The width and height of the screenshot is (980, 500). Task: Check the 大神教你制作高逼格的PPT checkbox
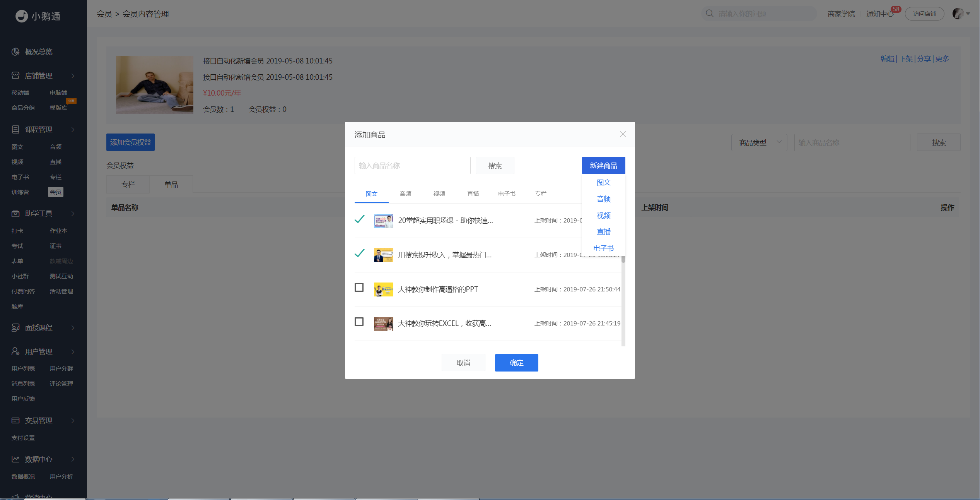pyautogui.click(x=359, y=288)
